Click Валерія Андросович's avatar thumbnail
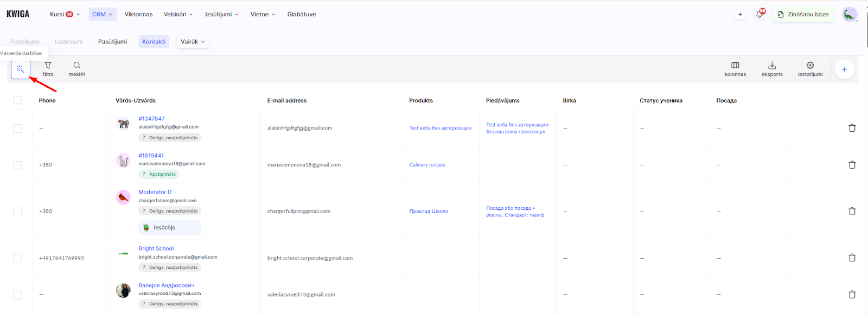Viewport: 868px width, 315px height. point(124,291)
